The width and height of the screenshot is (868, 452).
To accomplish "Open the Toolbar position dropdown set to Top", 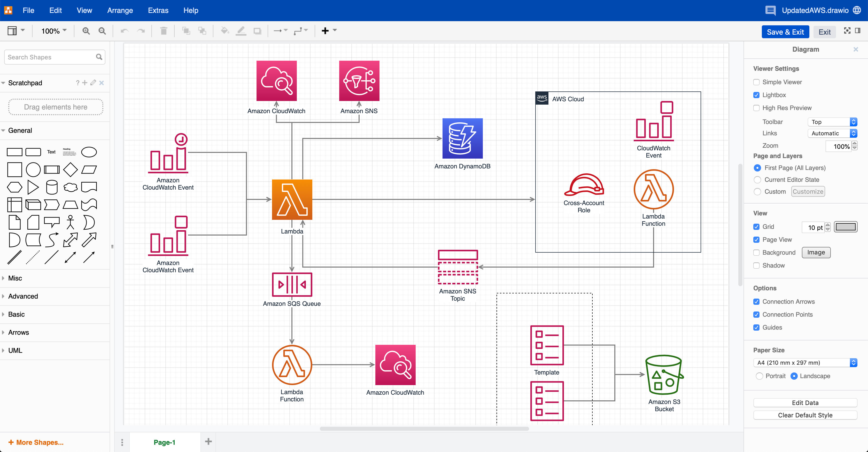I will coord(832,122).
